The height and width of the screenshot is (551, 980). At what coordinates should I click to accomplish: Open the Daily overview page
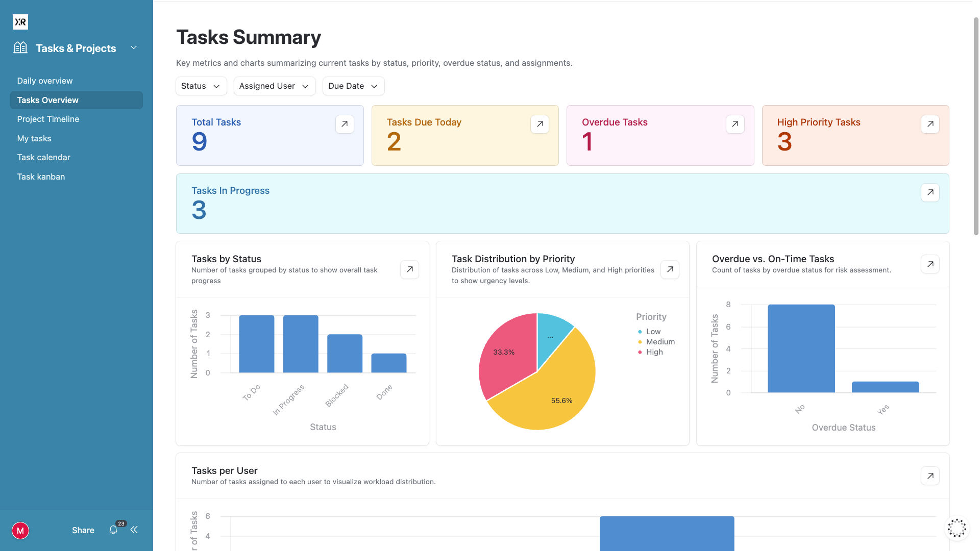44,81
